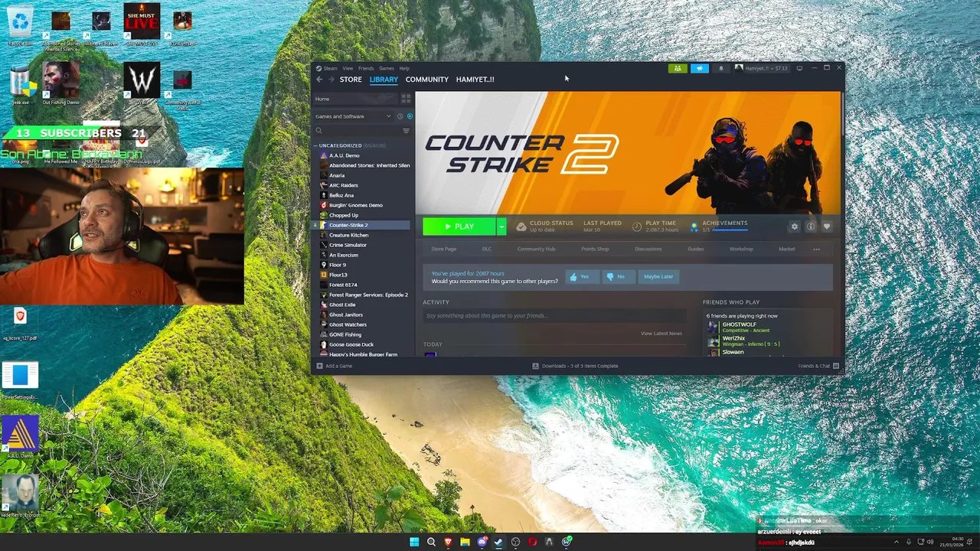Go back with the Steam back arrow
The height and width of the screenshot is (551, 980).
(319, 80)
